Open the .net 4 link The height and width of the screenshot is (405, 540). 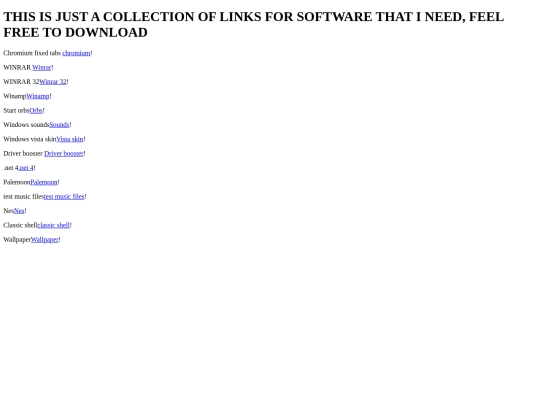[x=26, y=168]
